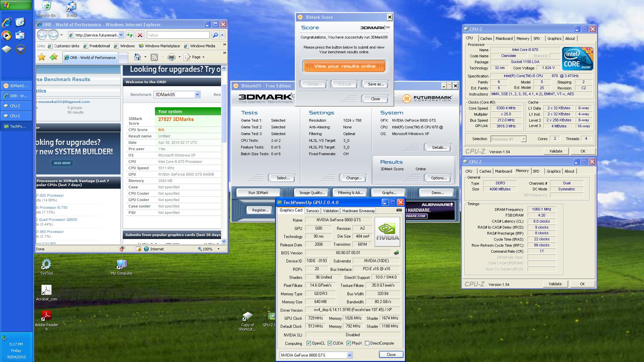Toggle the CUDA checkbox
The image size is (644, 362).
click(x=330, y=343)
